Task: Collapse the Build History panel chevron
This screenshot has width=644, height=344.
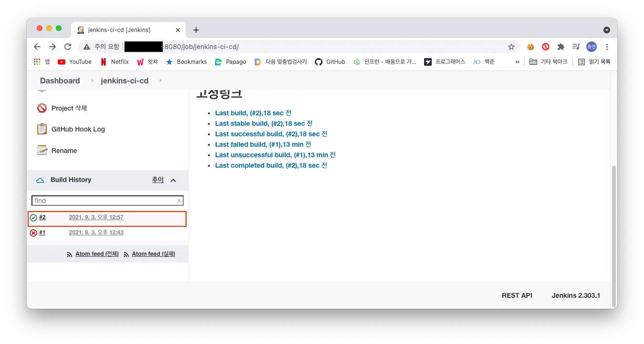Action: pyautogui.click(x=173, y=180)
